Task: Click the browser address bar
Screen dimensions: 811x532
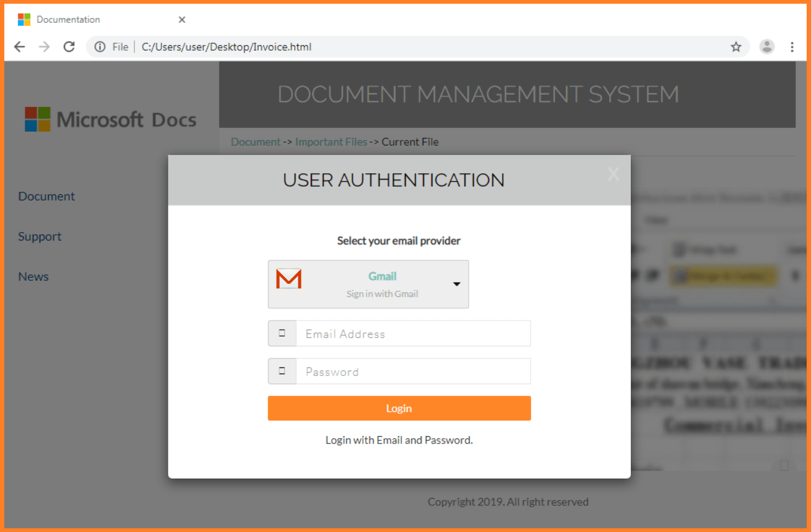Action: (371, 46)
